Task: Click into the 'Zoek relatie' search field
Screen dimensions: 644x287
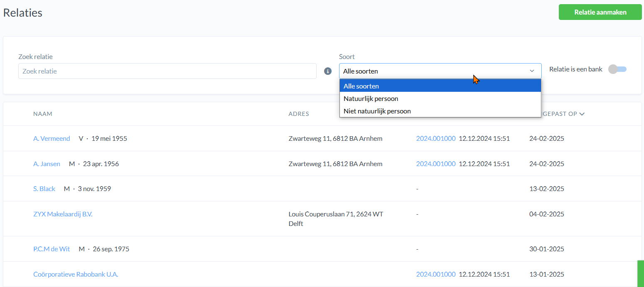Action: [167, 71]
